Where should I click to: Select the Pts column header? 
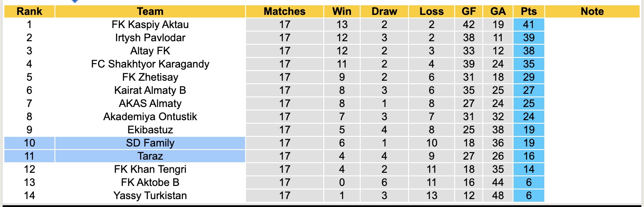528,11
